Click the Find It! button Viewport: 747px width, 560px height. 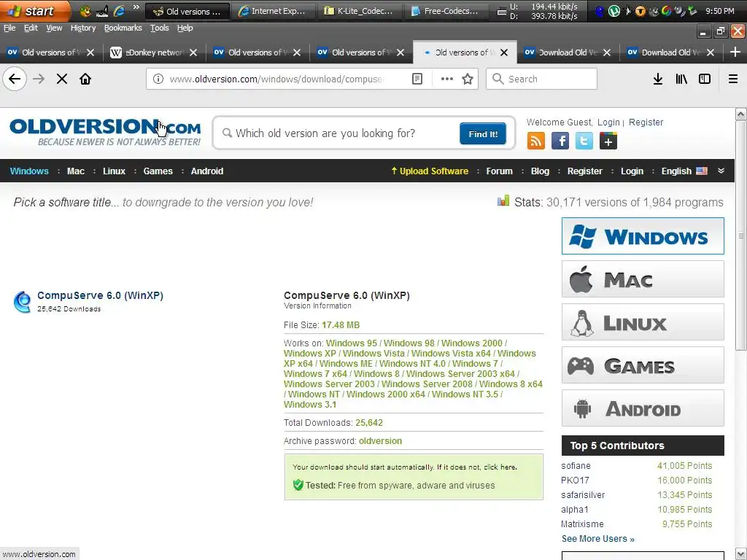(x=483, y=134)
